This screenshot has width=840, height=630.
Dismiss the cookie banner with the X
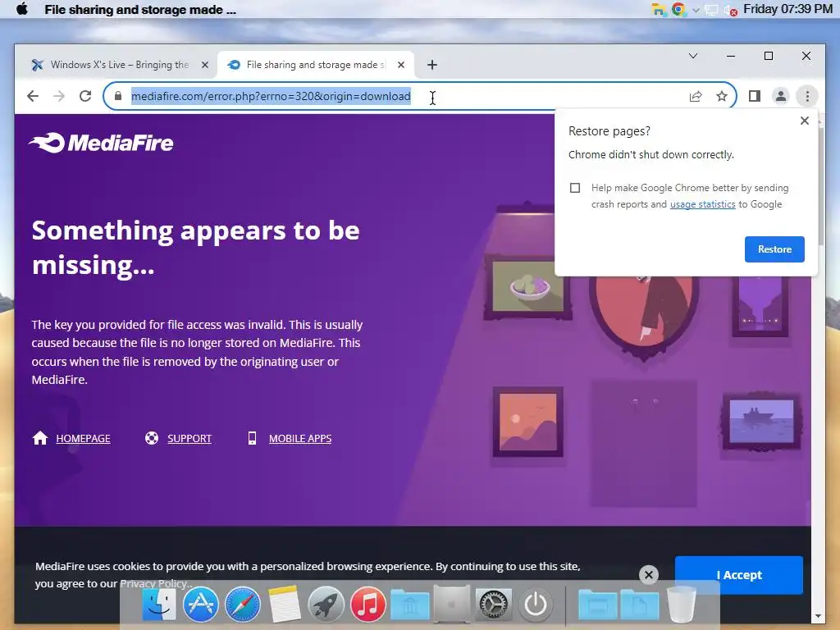(x=648, y=575)
